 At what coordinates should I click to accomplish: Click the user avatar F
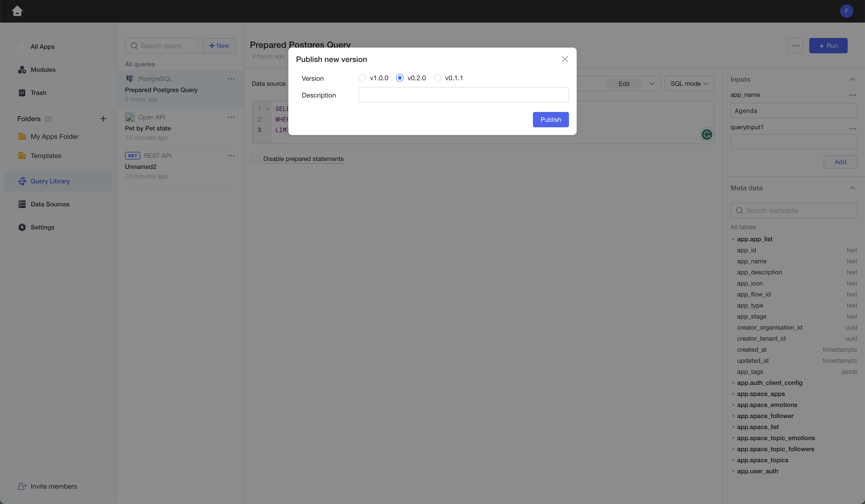coord(846,11)
